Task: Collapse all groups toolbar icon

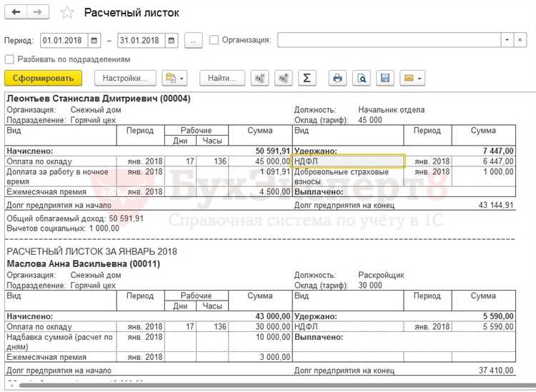Action: click(x=260, y=78)
